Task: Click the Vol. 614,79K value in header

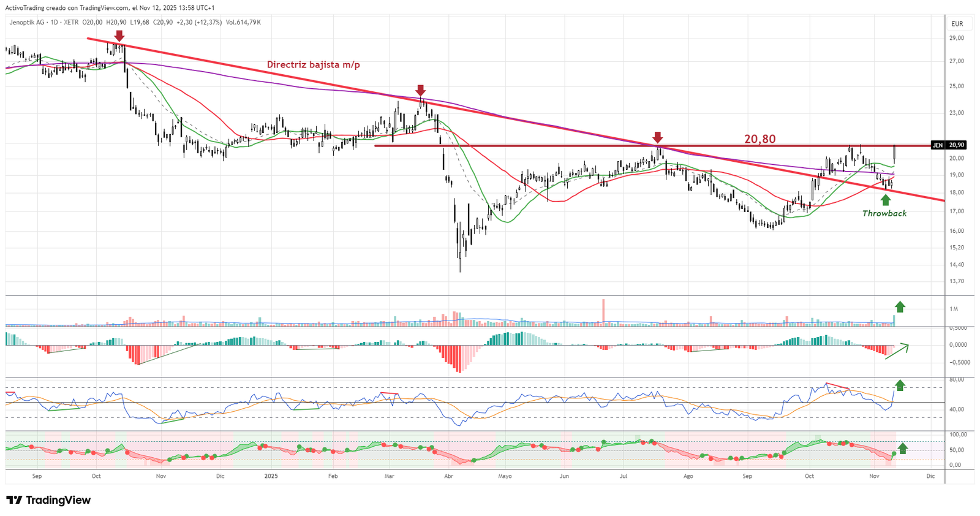Action: coord(243,22)
